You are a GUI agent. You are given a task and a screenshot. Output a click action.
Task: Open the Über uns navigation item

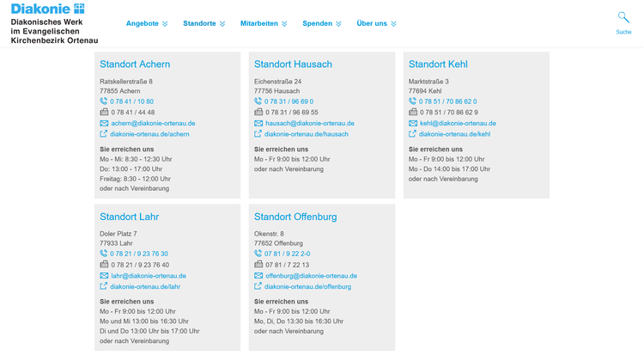click(372, 23)
